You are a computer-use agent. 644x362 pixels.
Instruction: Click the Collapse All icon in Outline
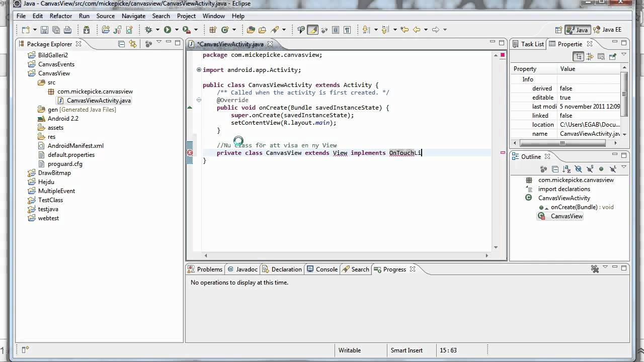[554, 169]
